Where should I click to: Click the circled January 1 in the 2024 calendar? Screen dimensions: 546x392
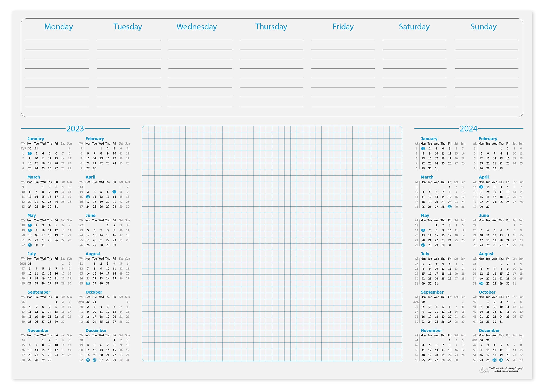pyautogui.click(x=423, y=149)
